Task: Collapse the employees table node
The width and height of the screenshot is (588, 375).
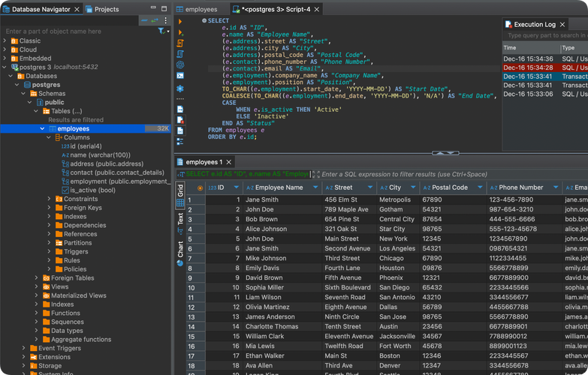Action: click(42, 129)
